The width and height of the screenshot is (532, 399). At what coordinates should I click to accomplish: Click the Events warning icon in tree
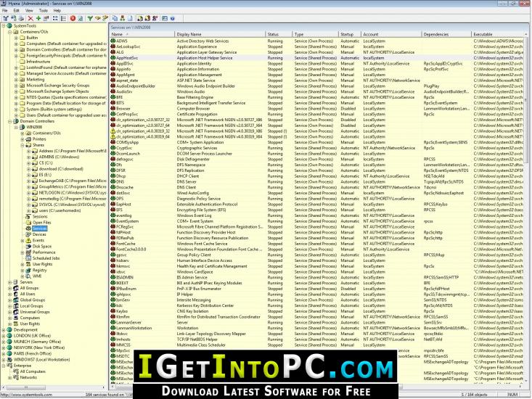pyautogui.click(x=28, y=240)
